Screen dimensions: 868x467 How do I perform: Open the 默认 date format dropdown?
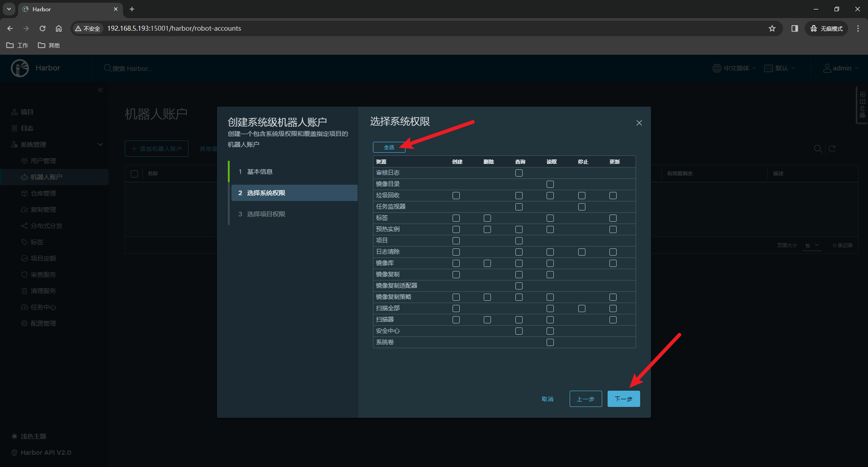779,68
